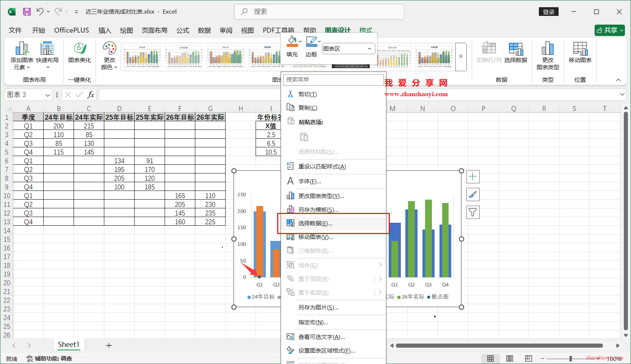The image size is (631, 364).
Task: Choose Cut in the context menu
Action: [334, 94]
